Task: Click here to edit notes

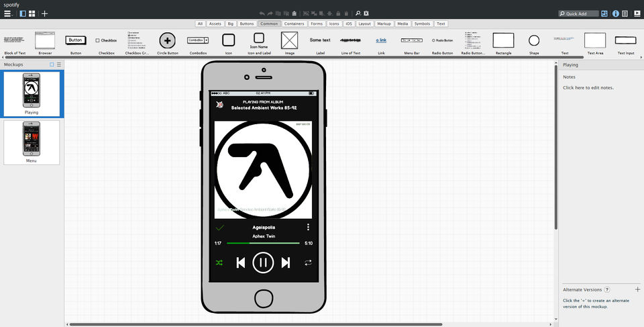Action: click(588, 88)
